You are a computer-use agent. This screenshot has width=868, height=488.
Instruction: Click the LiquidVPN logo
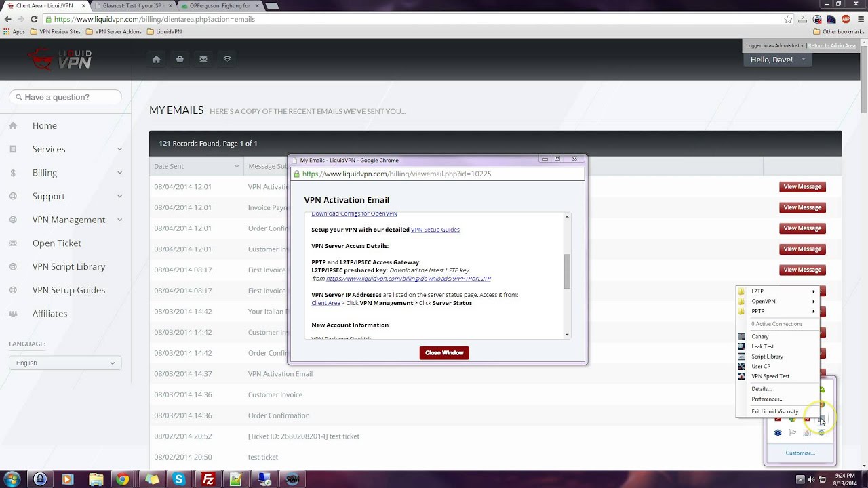[x=61, y=60]
